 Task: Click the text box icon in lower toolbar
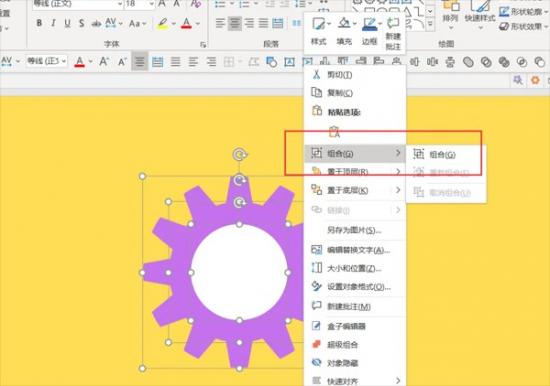(x=289, y=62)
